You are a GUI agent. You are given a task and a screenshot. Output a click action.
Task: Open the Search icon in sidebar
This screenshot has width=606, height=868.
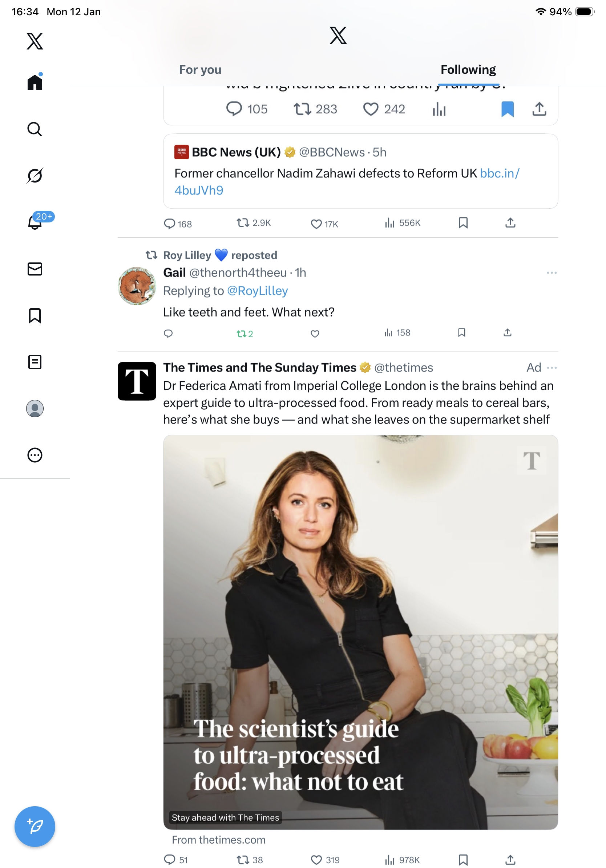[x=35, y=129]
